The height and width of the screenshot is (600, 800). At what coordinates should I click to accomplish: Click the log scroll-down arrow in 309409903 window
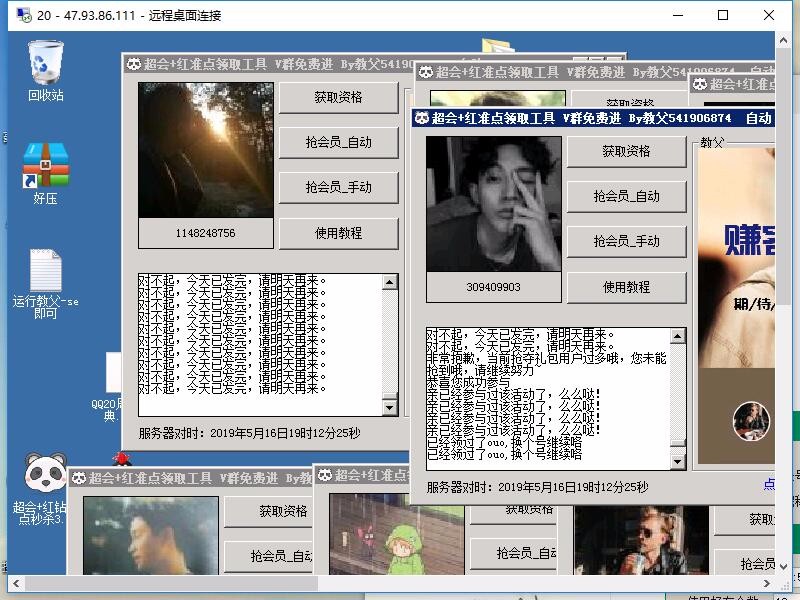(x=678, y=462)
